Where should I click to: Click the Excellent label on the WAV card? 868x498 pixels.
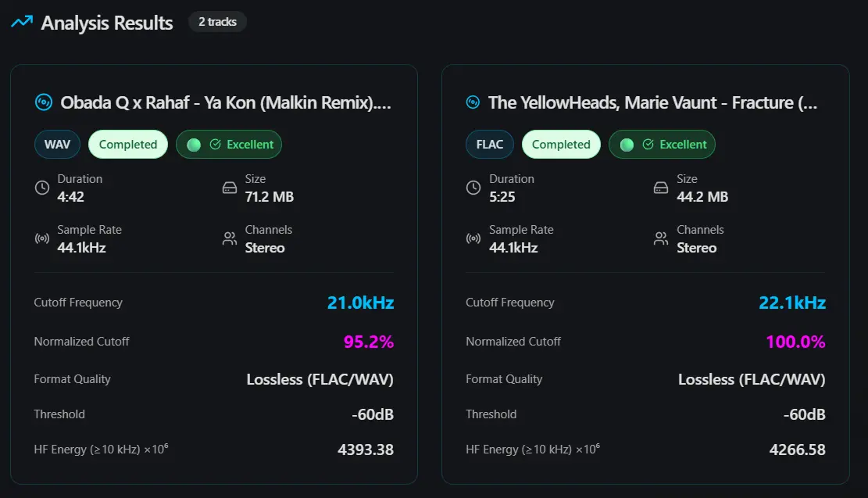(x=250, y=144)
